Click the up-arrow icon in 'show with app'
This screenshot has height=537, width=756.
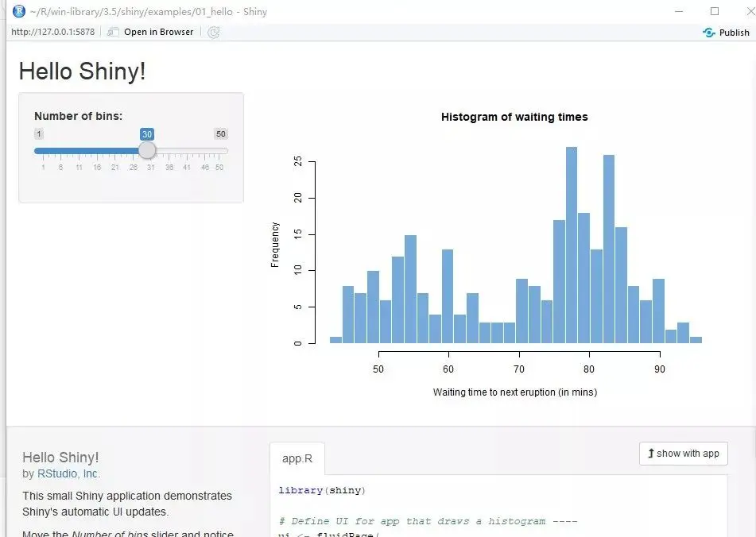651,454
